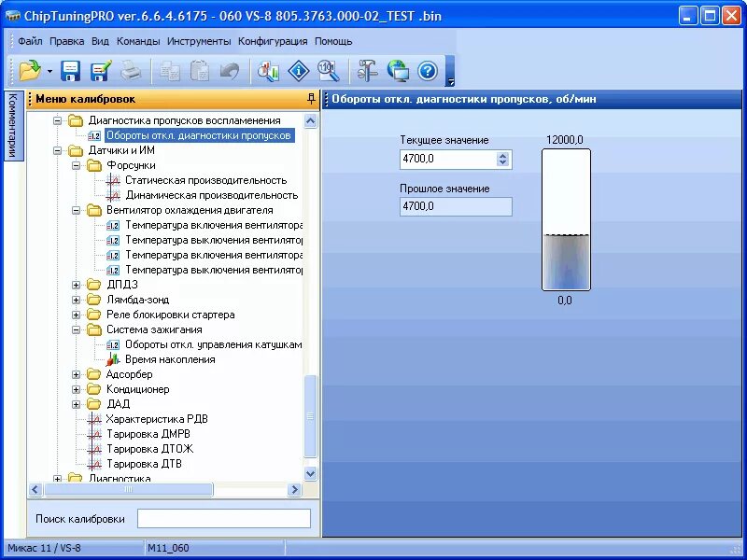Click the Поиск калибровки search field
Screen dimensions: 747x560
point(224,518)
